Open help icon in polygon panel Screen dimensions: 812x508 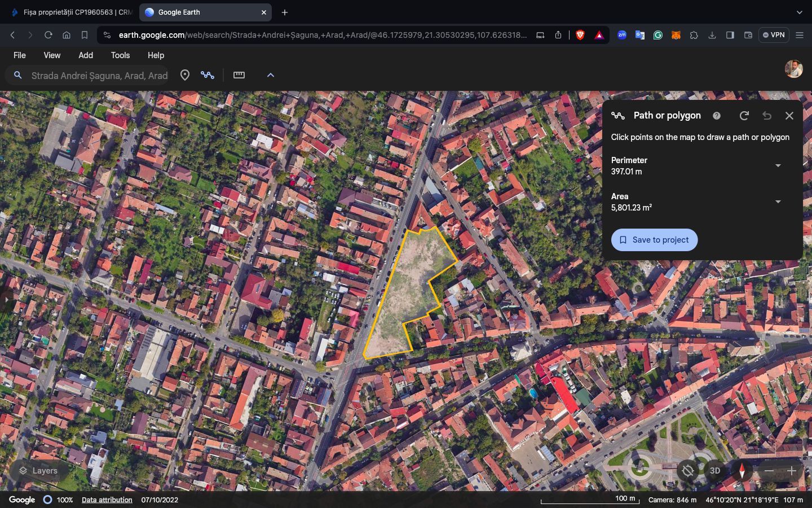pos(716,116)
